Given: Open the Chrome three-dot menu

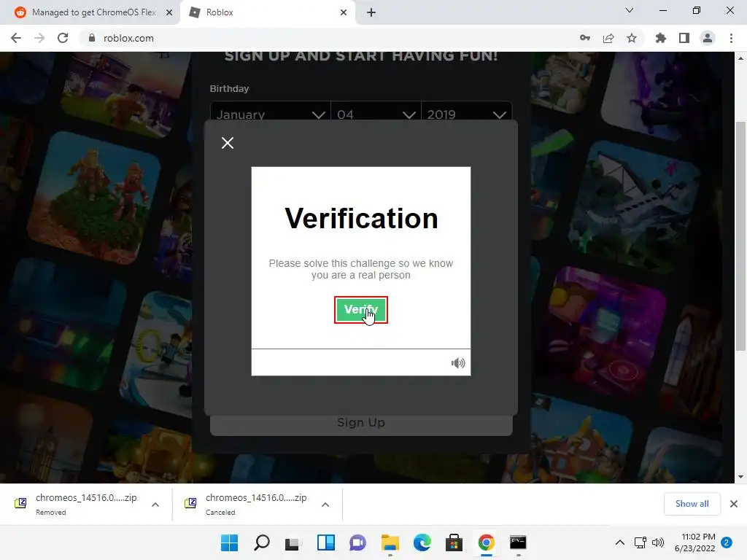Looking at the screenshot, I should (731, 38).
